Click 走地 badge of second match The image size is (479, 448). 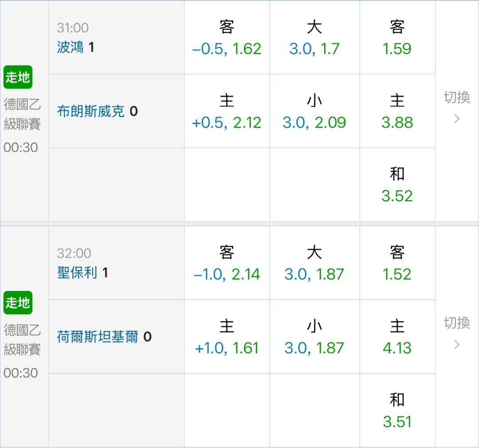(18, 302)
